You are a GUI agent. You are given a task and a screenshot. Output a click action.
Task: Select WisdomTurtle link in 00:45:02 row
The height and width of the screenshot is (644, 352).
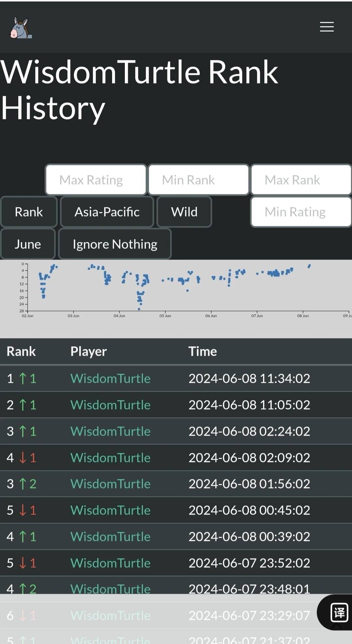tap(110, 510)
